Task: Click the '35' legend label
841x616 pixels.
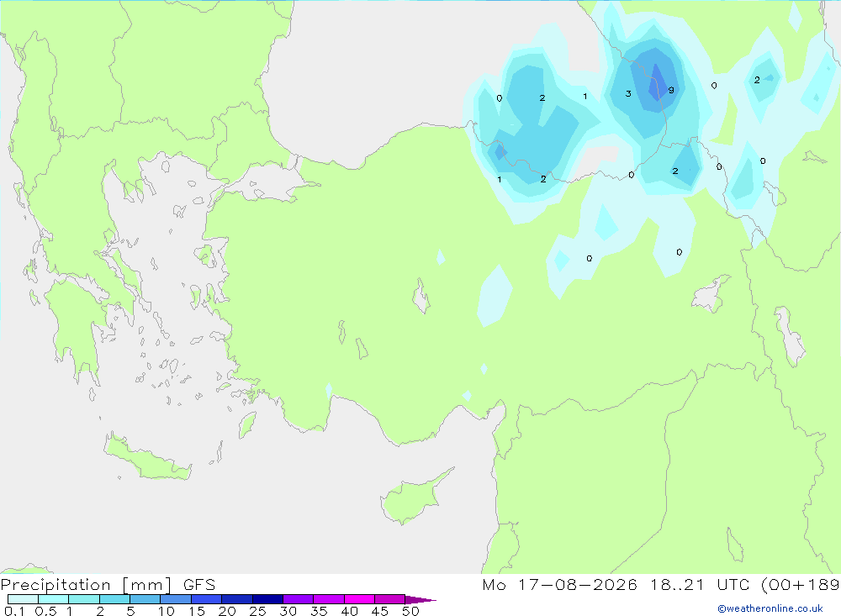Action: pos(319,611)
